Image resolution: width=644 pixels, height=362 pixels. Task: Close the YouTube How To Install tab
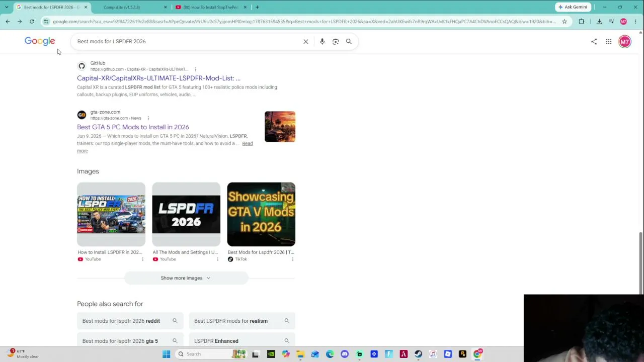tap(245, 7)
